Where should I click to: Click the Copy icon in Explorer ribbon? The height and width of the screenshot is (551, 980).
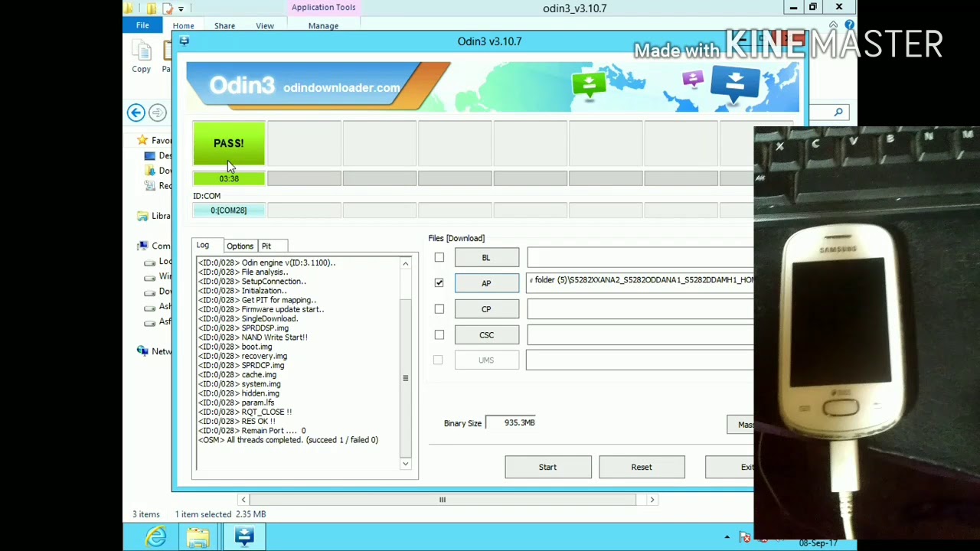point(141,51)
